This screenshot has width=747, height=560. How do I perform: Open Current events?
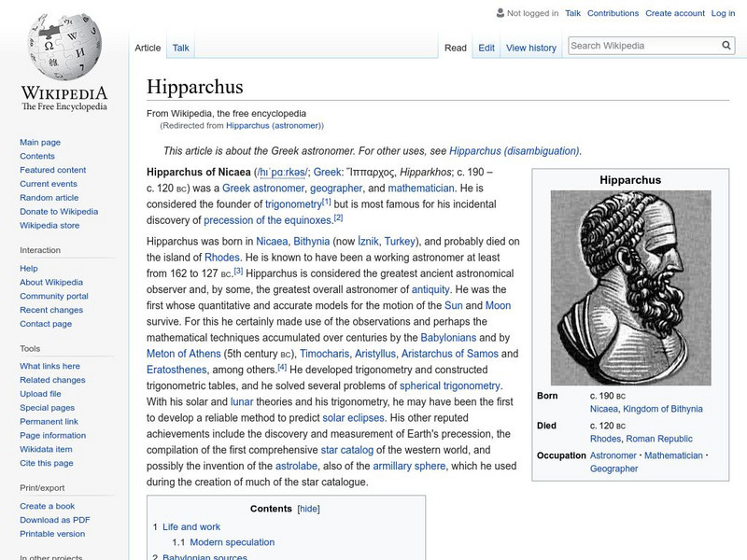49,183
